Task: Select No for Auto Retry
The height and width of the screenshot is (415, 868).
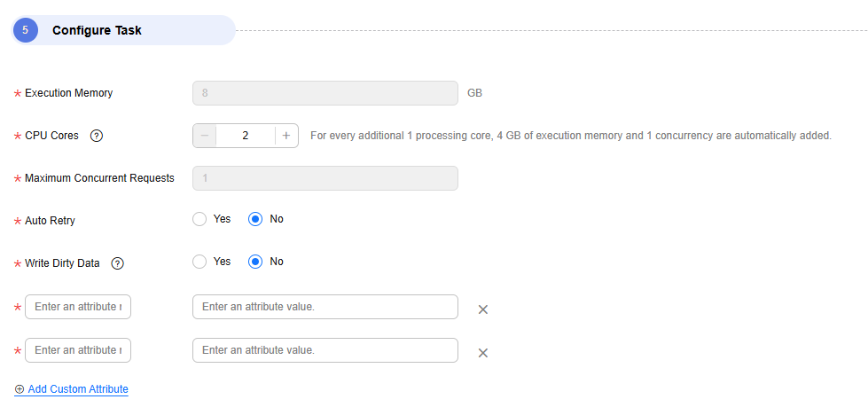Action: click(x=255, y=219)
